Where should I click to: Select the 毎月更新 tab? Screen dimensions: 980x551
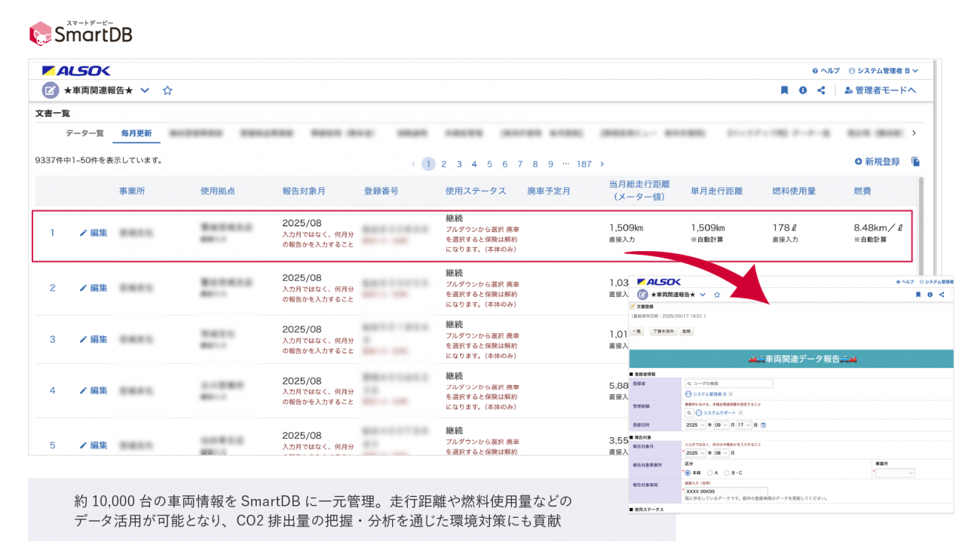[x=136, y=133]
